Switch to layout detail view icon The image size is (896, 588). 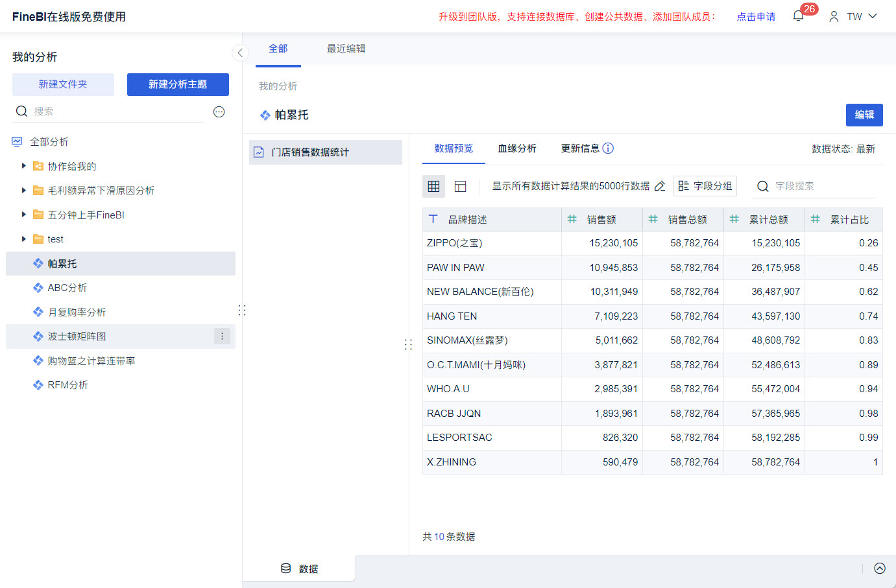coord(461,186)
